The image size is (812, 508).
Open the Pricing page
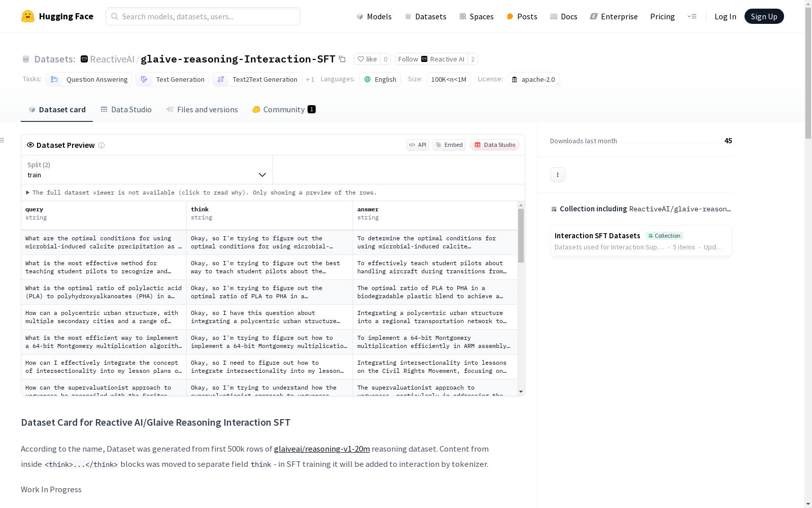pyautogui.click(x=662, y=16)
